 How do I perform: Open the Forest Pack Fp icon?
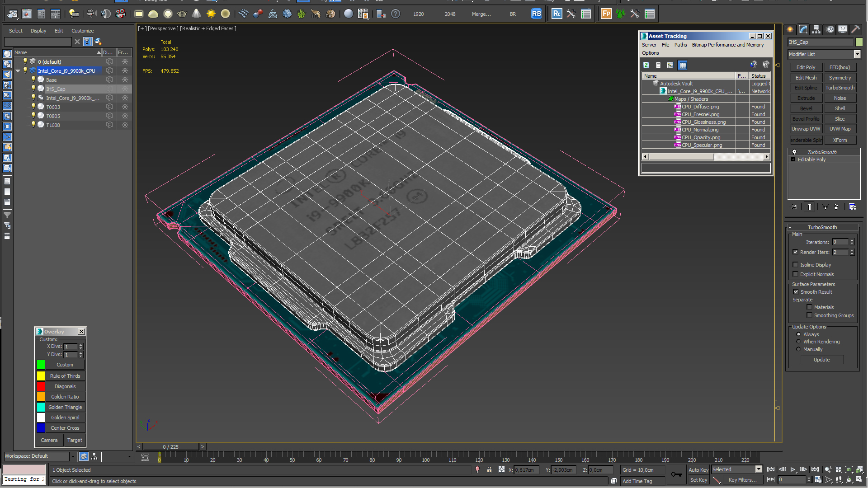click(x=606, y=14)
